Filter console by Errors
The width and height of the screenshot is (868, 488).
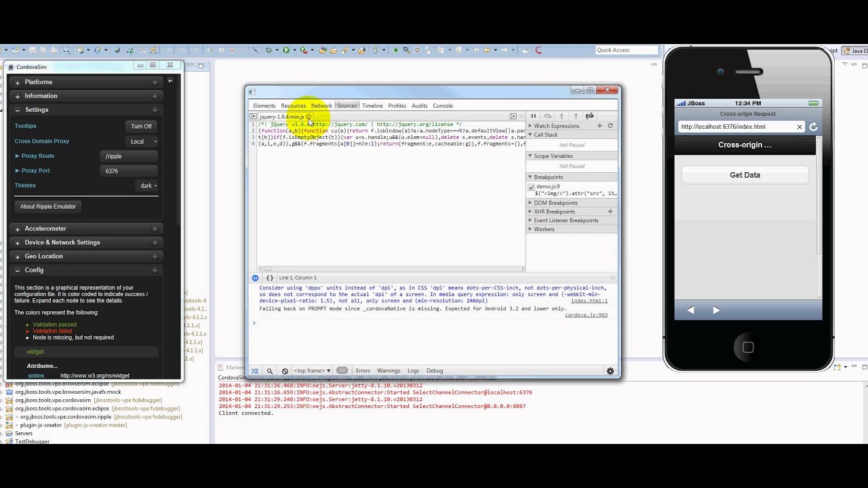tap(363, 371)
